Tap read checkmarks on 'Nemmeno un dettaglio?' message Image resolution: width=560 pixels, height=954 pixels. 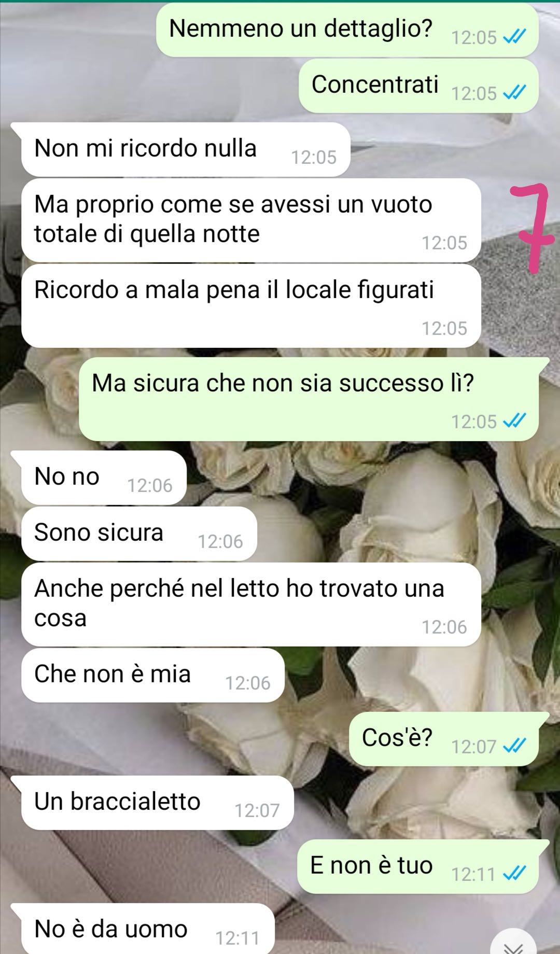[515, 37]
